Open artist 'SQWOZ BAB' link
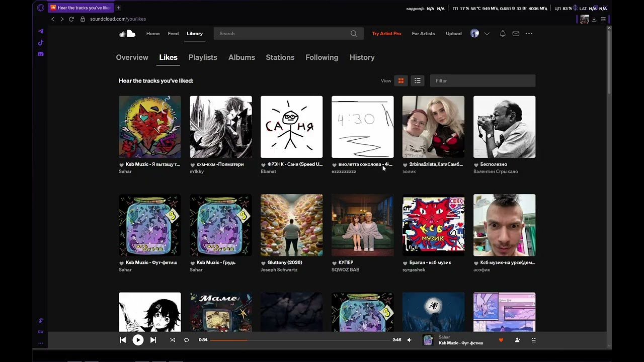The width and height of the screenshot is (644, 362). pyautogui.click(x=346, y=270)
